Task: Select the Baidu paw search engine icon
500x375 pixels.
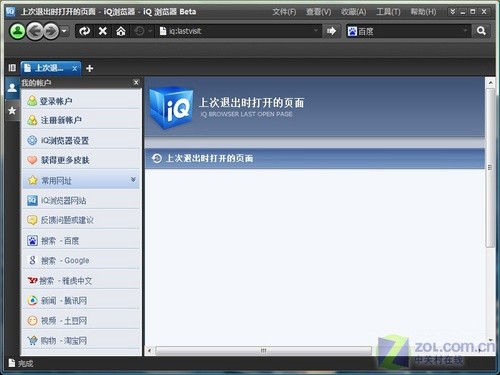Action: (352, 31)
